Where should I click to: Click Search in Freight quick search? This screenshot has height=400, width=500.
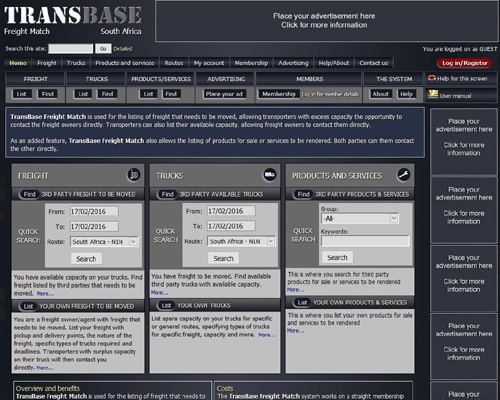[86, 259]
